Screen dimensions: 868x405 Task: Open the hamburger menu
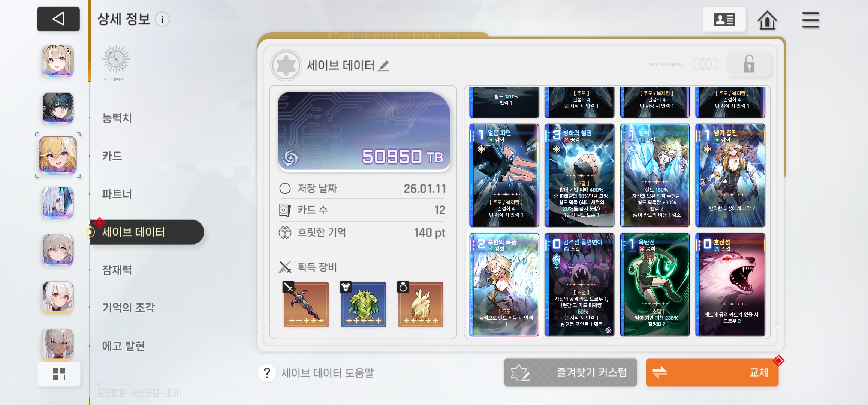coord(810,20)
